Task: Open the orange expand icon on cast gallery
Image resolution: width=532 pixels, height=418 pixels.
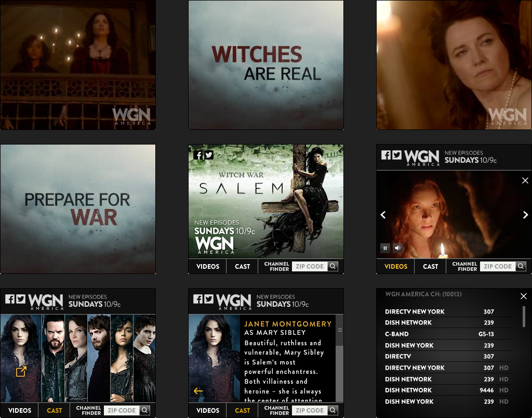Action: [21, 371]
